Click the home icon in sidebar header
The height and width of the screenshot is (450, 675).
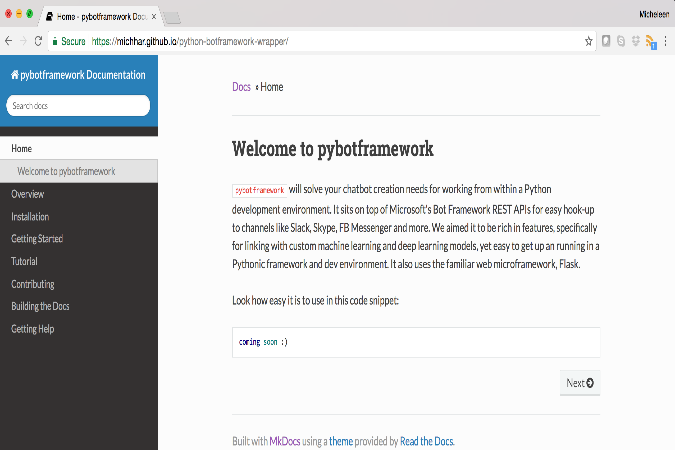click(15, 74)
